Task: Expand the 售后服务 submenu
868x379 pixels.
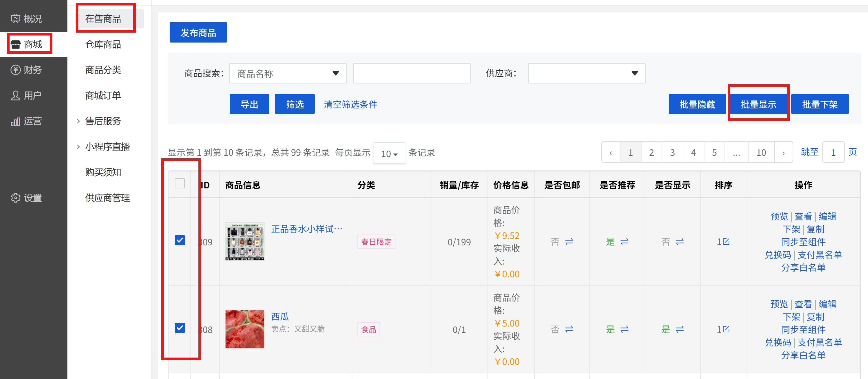Action: point(103,121)
